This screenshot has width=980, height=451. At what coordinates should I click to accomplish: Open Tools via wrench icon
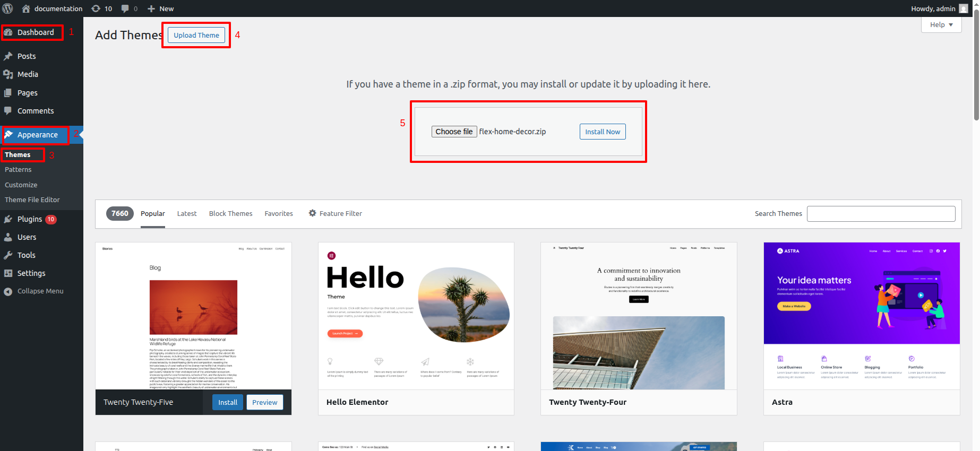pyautogui.click(x=8, y=255)
